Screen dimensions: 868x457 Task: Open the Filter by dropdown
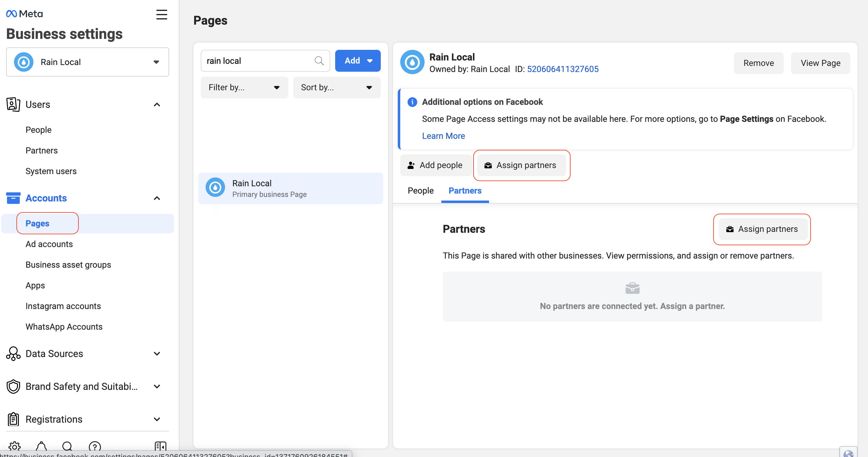pos(244,88)
